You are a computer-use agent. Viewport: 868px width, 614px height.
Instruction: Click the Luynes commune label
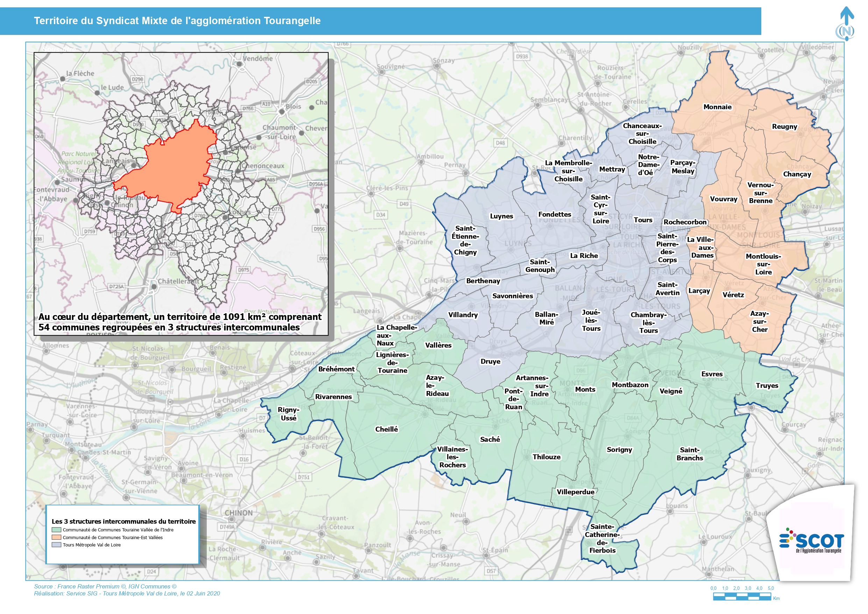[x=501, y=216]
